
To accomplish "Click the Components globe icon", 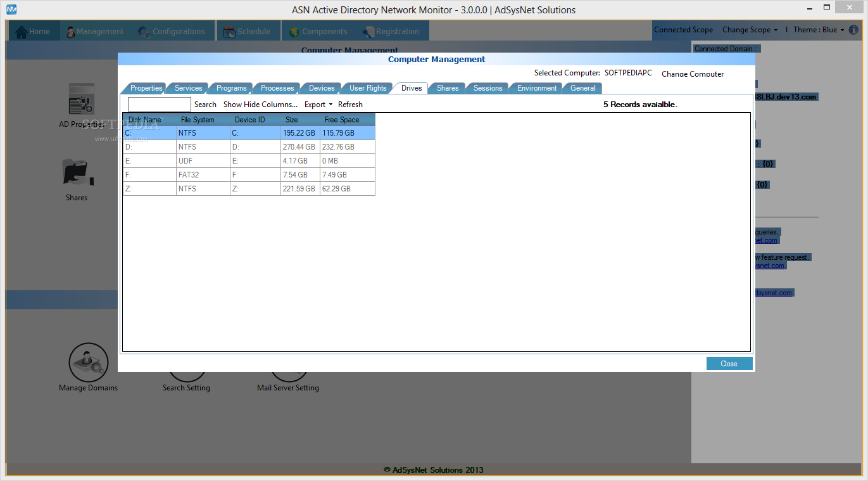I will pos(294,32).
